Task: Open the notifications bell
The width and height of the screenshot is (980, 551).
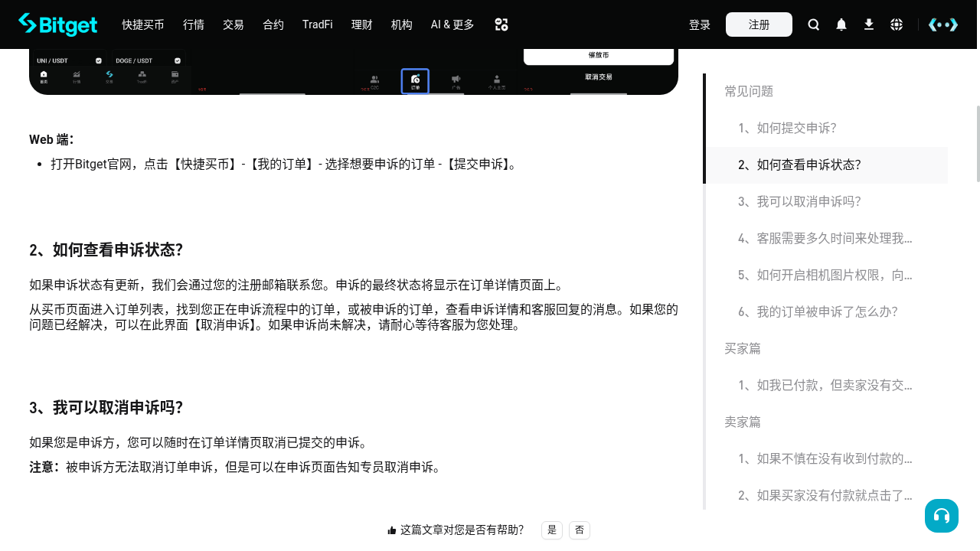Action: click(841, 24)
